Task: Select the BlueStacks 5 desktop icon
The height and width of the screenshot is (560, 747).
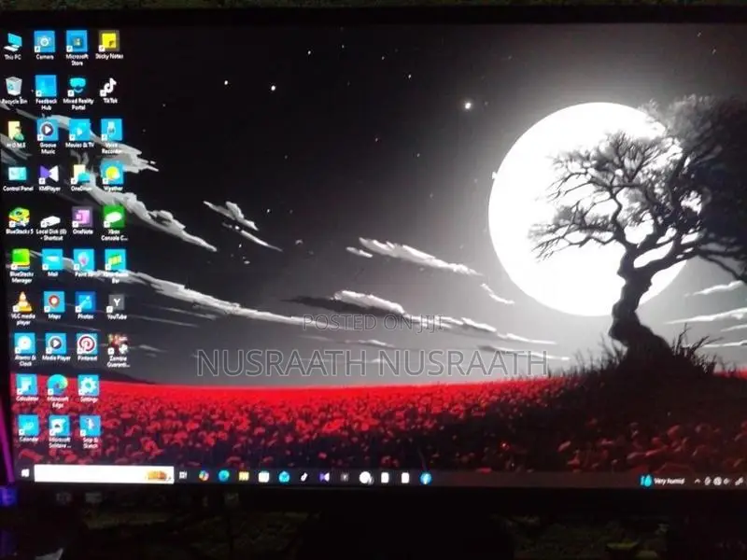Action: point(20,221)
